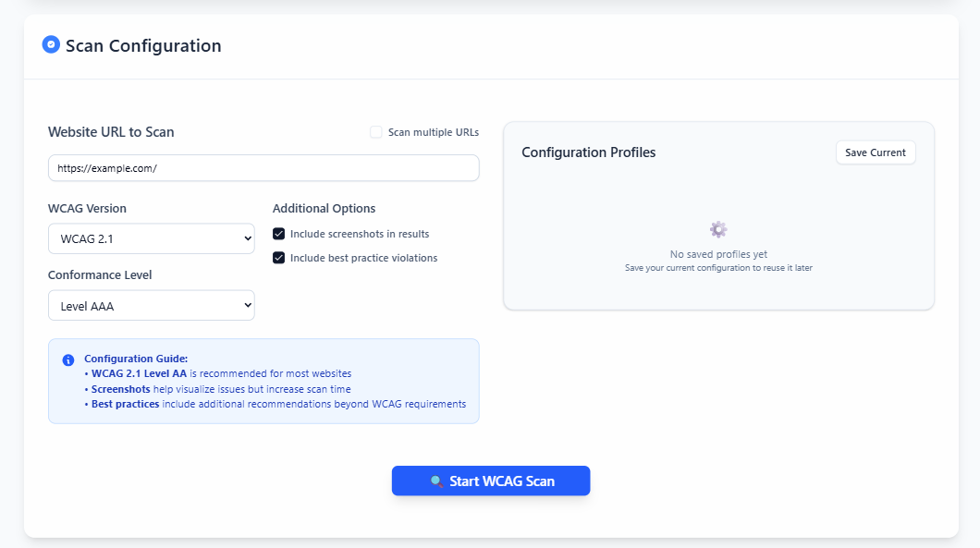Uncheck Include best practice violations

point(279,258)
